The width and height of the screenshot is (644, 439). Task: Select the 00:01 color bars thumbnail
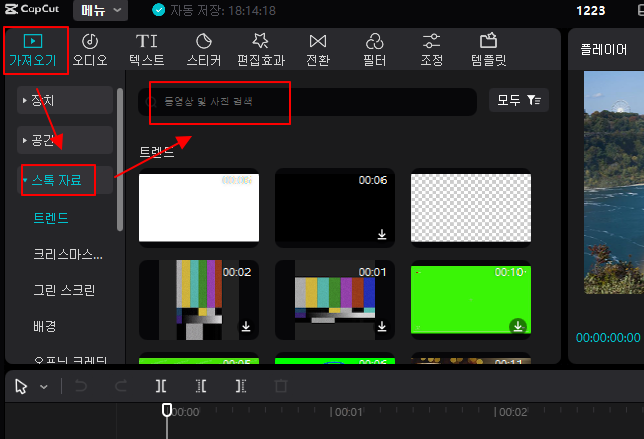(x=335, y=300)
